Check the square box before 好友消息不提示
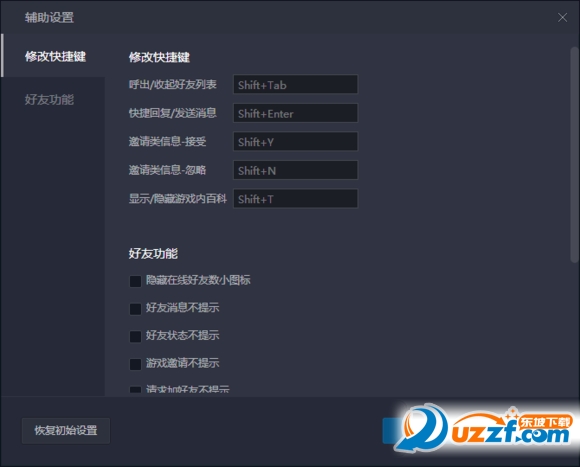The width and height of the screenshot is (580, 467). 135,309
